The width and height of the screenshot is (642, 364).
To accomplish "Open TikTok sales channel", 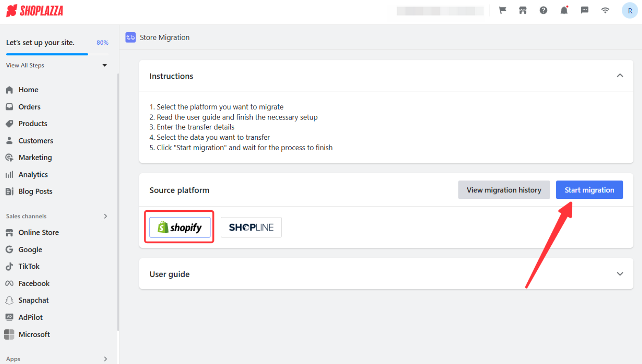I will click(x=29, y=266).
